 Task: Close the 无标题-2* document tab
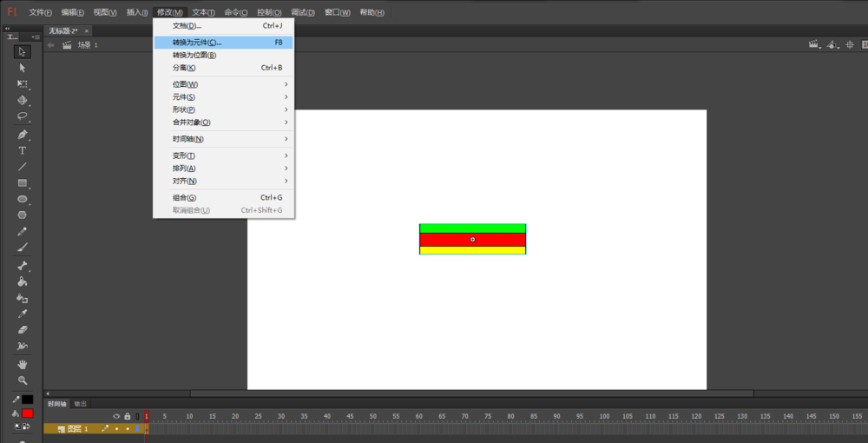click(86, 30)
